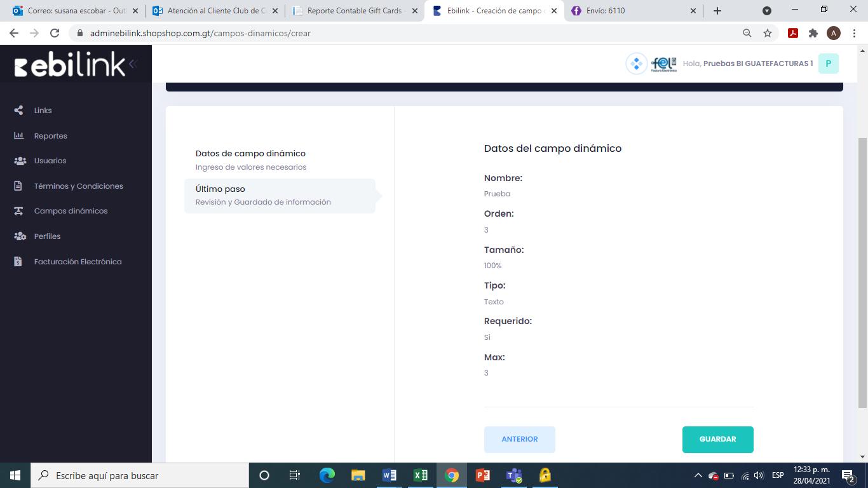Open the Términos y Condiciones document icon
868x488 pixels.
(19, 186)
